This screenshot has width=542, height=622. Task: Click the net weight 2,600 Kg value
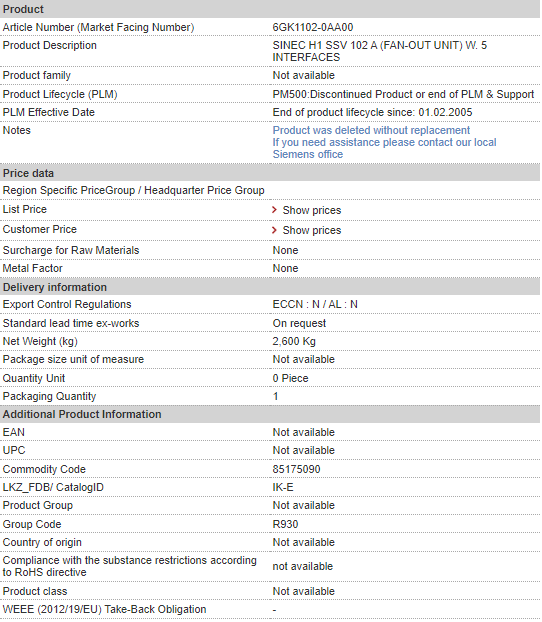pyautogui.click(x=294, y=342)
